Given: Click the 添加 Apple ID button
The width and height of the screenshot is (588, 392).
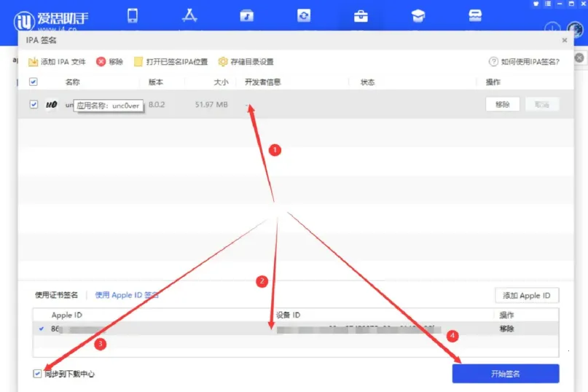Looking at the screenshot, I should (x=527, y=295).
